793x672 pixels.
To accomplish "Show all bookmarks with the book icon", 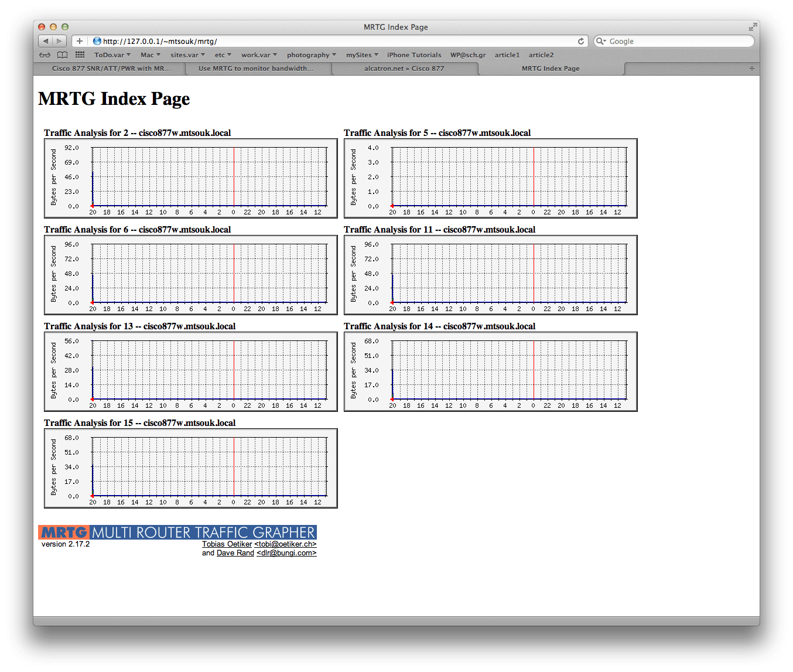I will [62, 55].
